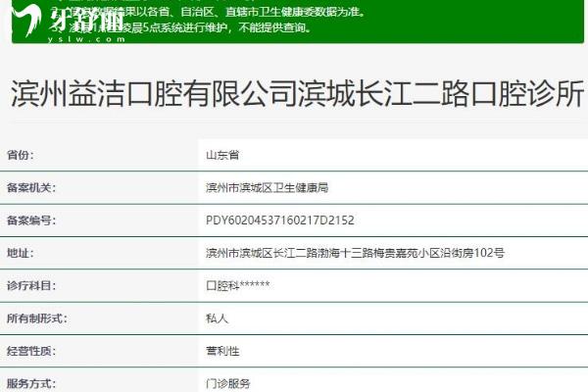
Task: Select the value 门诊服务
Action: click(x=228, y=384)
